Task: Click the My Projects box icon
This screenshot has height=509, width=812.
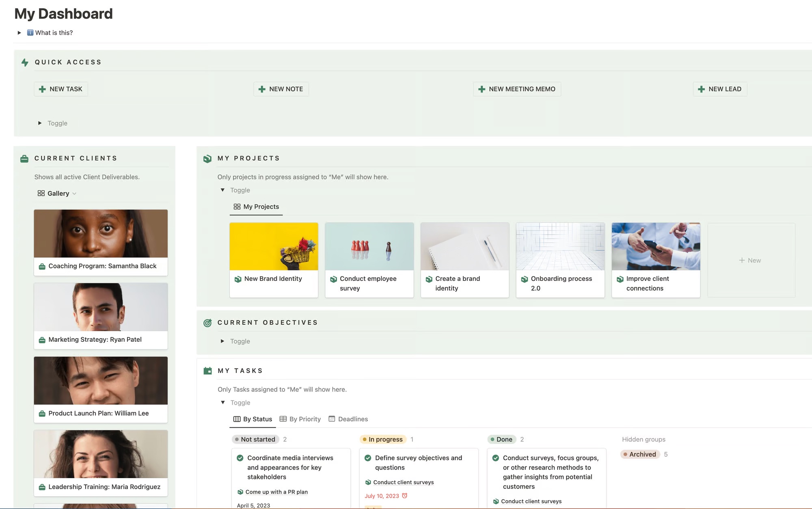Action: 207,159
